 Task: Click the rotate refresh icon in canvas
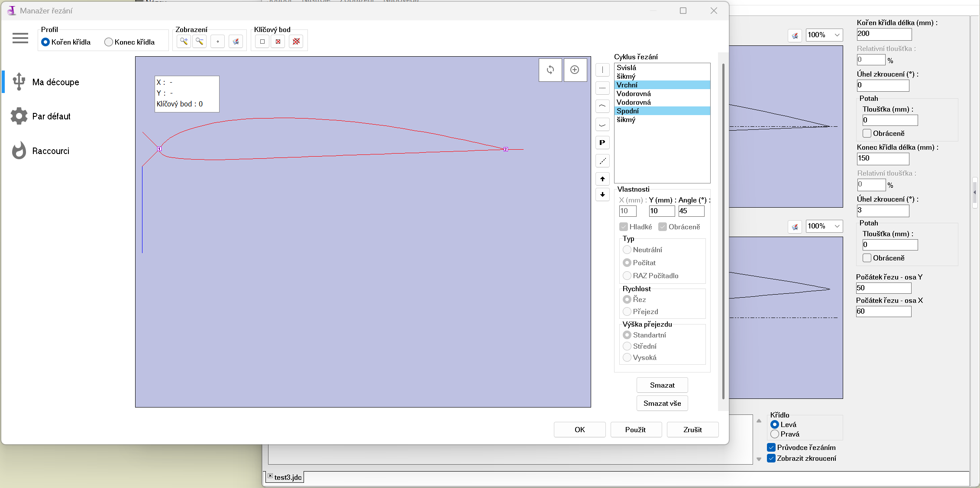pos(550,70)
